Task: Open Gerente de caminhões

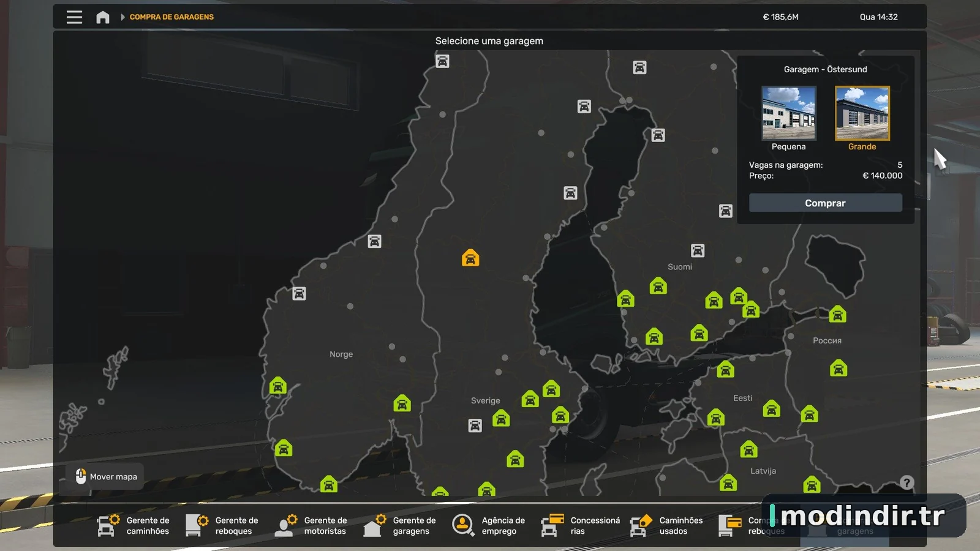Action: (134, 525)
